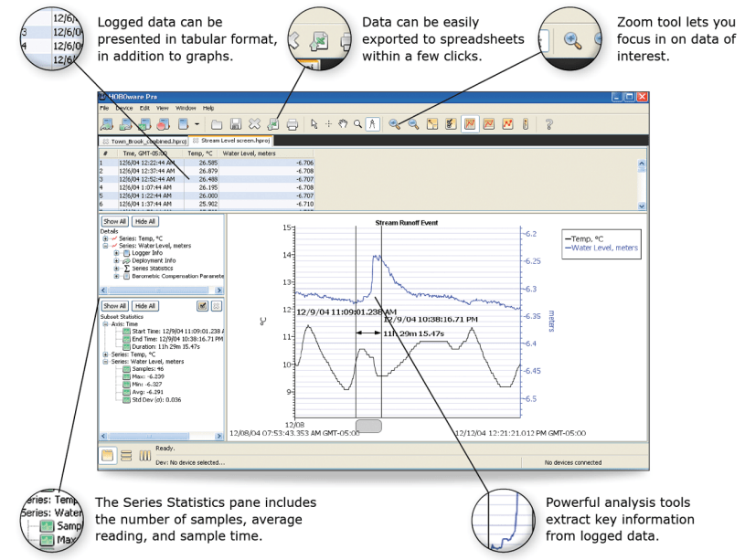Collapse the Axis: Time statistics node

(x=105, y=323)
